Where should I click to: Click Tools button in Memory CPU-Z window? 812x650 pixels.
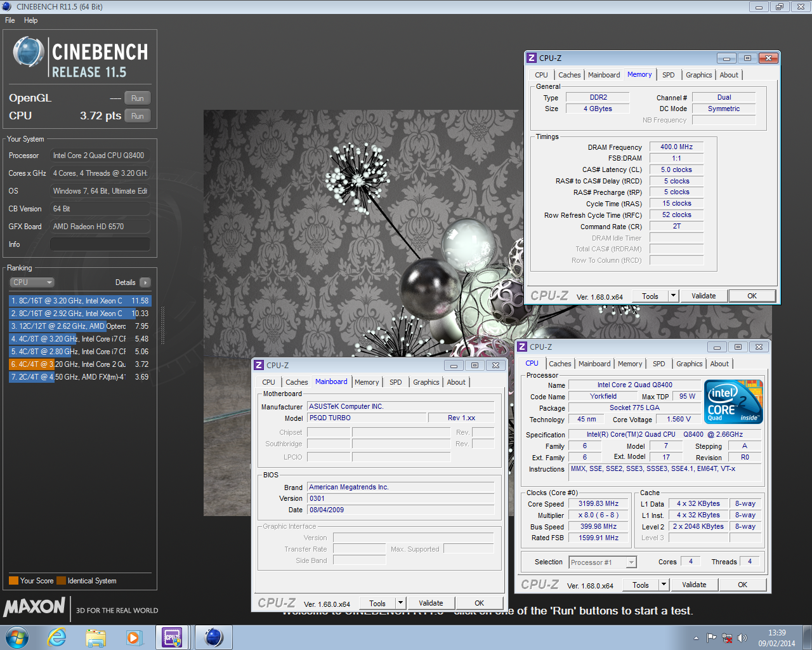pyautogui.click(x=650, y=296)
